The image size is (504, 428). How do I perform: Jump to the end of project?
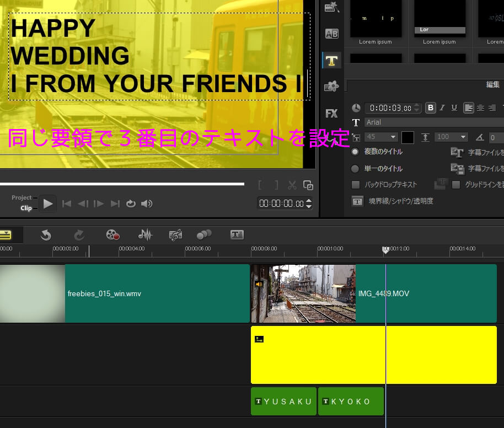coord(115,204)
